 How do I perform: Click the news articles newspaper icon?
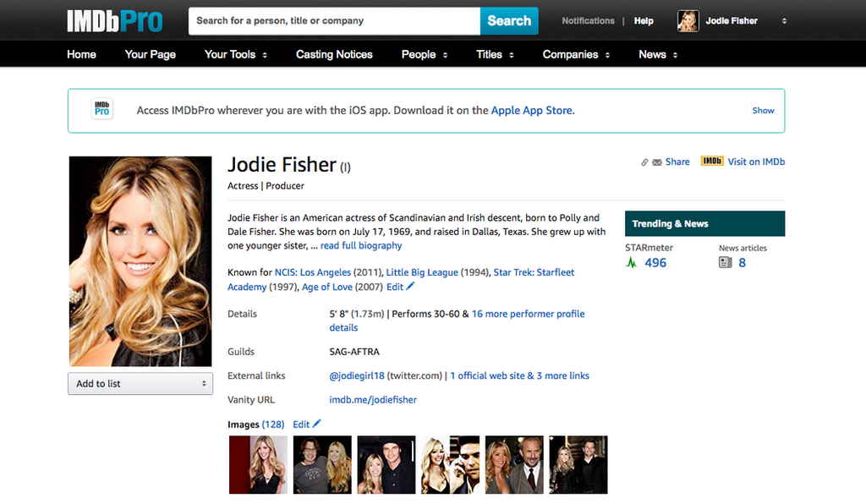(725, 263)
